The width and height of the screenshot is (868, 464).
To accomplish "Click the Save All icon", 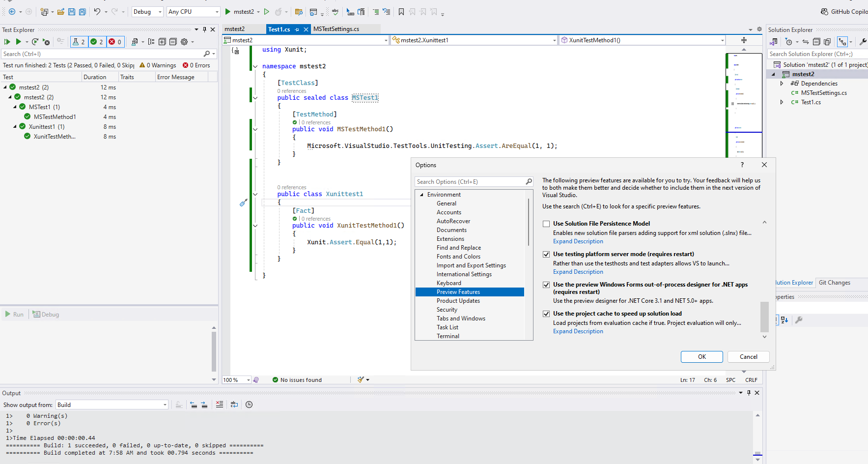I will [x=83, y=12].
